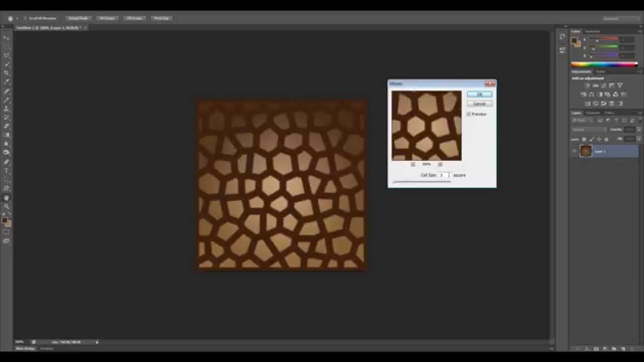Viewport: 644px width, 362px height.
Task: Uncheck Preview in the Mosaic dialog
Action: (x=469, y=114)
